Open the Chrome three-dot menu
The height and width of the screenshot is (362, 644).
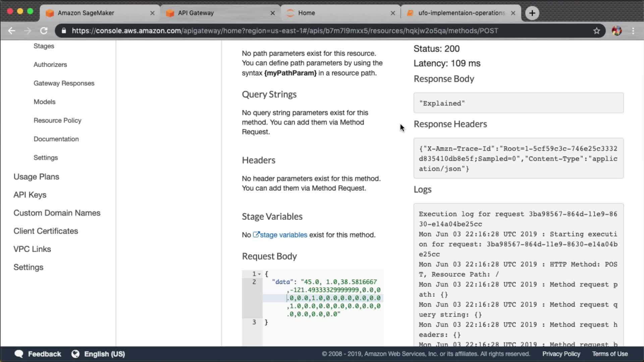pos(633,31)
